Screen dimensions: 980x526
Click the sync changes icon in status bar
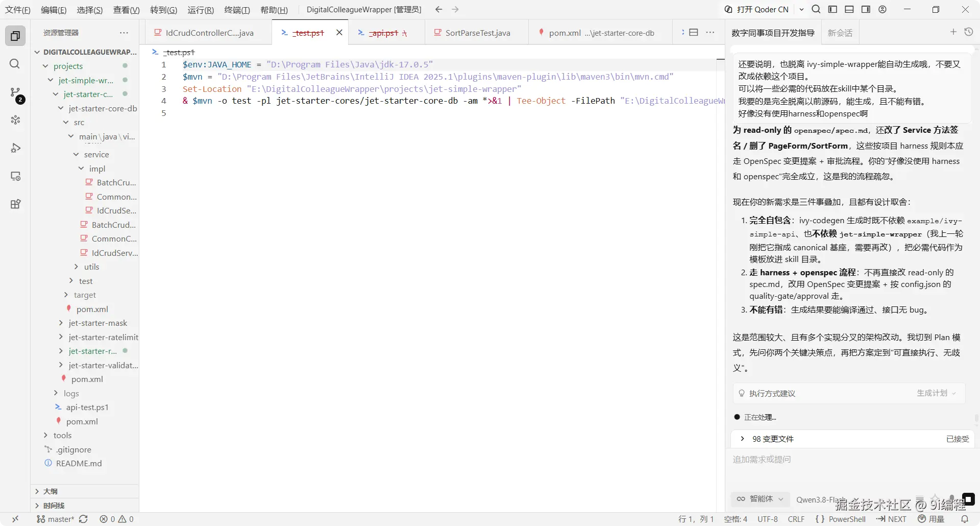[83, 519]
